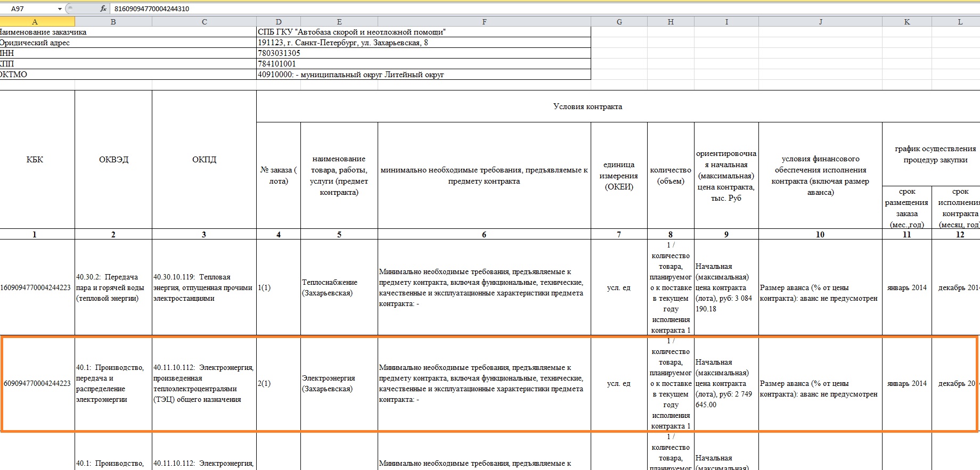The height and width of the screenshot is (470, 980).
Task: Select column header H
Action: coord(671,22)
